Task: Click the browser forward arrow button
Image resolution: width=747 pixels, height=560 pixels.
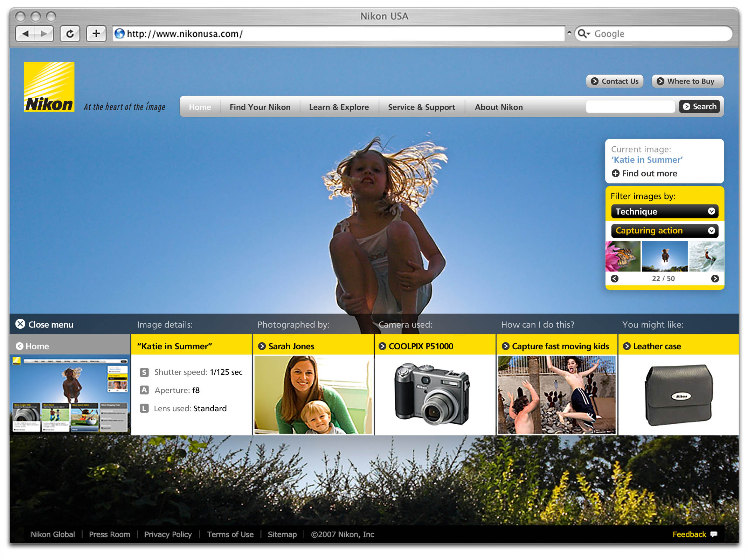Action: point(44,34)
